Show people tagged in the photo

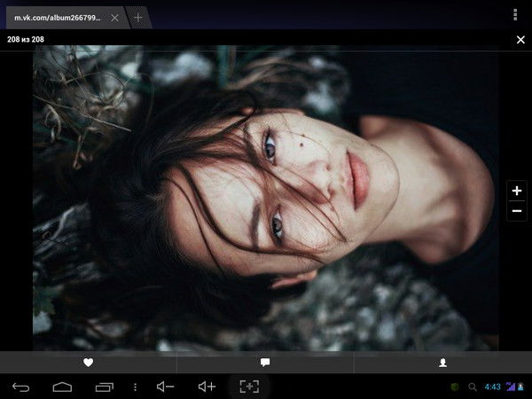(442, 363)
